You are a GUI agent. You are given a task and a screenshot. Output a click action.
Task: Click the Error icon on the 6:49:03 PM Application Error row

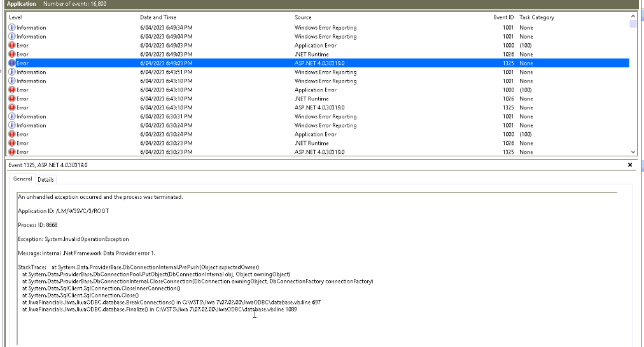12,46
